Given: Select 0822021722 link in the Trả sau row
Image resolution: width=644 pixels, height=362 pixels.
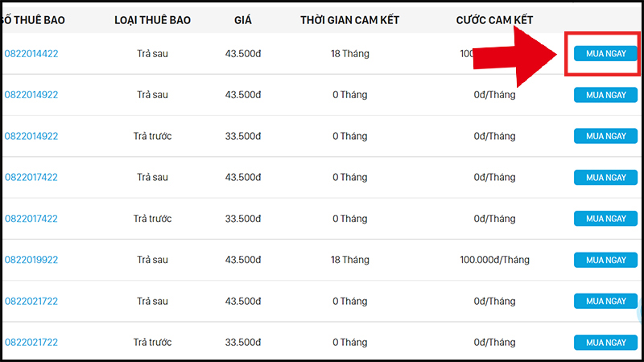Looking at the screenshot, I should click(x=31, y=302).
